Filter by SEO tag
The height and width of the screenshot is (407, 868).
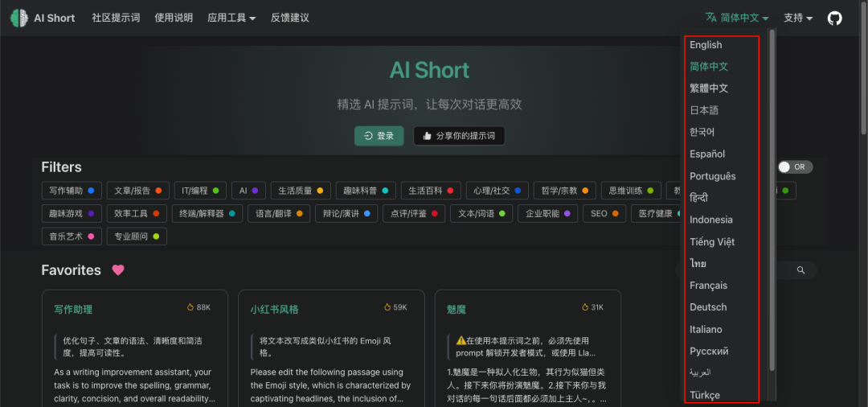[x=604, y=213]
